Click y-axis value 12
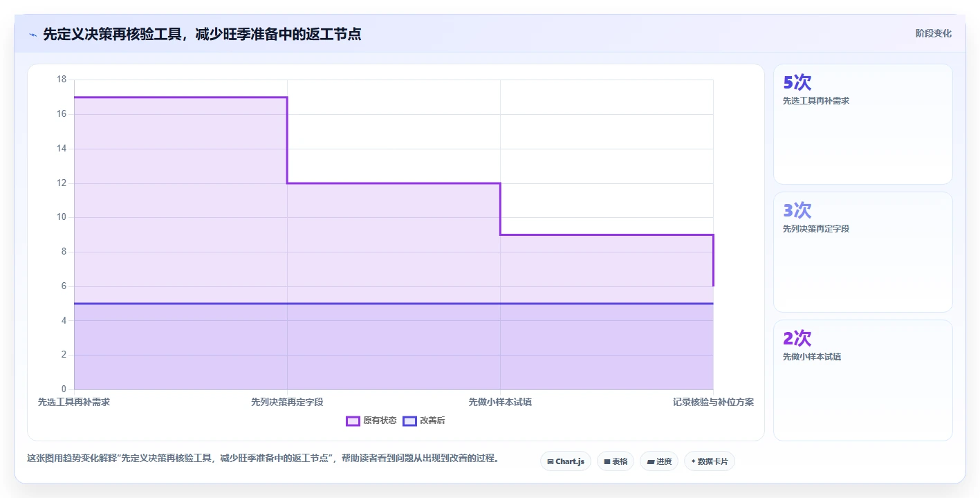980x498 pixels. (x=62, y=183)
